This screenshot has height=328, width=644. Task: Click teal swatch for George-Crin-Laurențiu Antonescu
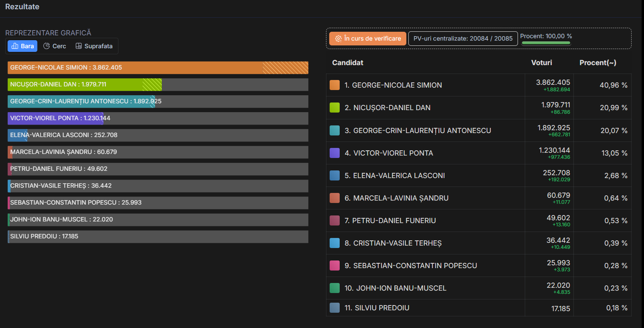coord(334,131)
